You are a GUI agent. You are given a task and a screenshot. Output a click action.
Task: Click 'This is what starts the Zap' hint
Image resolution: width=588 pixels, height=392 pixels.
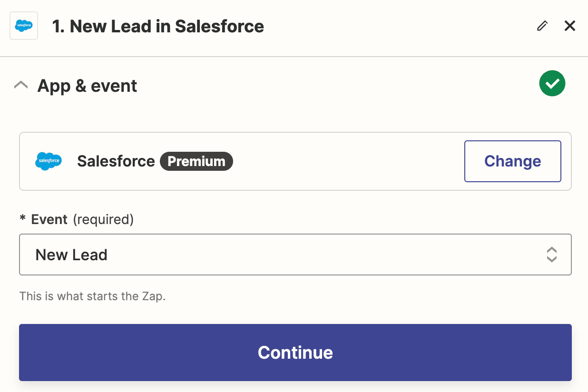(x=92, y=296)
